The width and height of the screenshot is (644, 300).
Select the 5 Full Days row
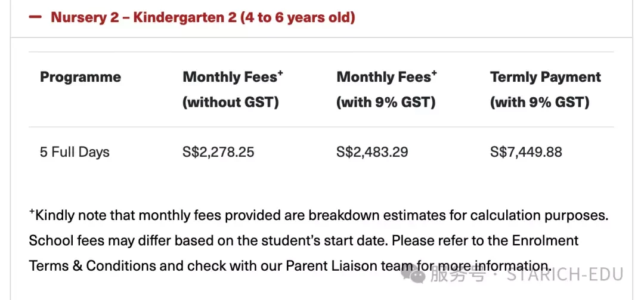click(321, 153)
